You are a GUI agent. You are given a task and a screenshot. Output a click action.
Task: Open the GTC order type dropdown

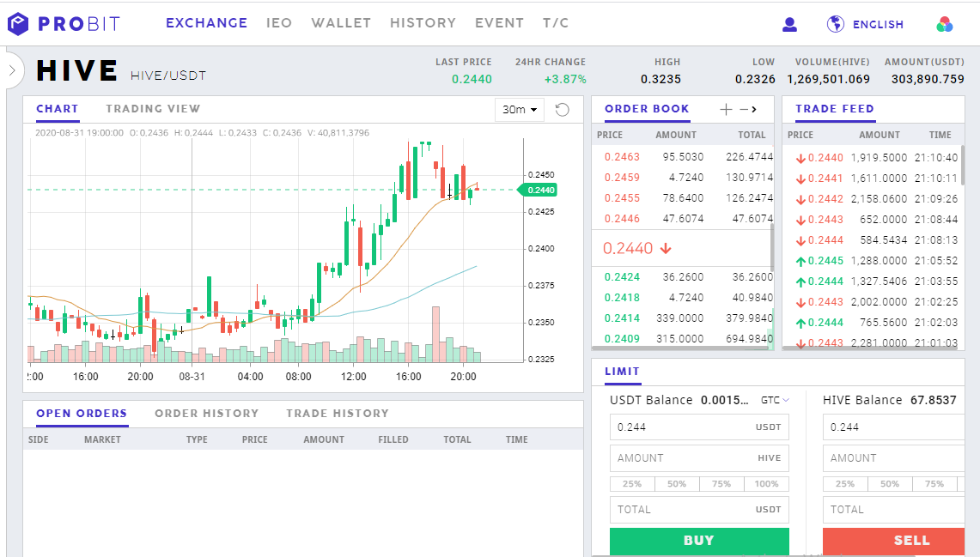tap(775, 400)
